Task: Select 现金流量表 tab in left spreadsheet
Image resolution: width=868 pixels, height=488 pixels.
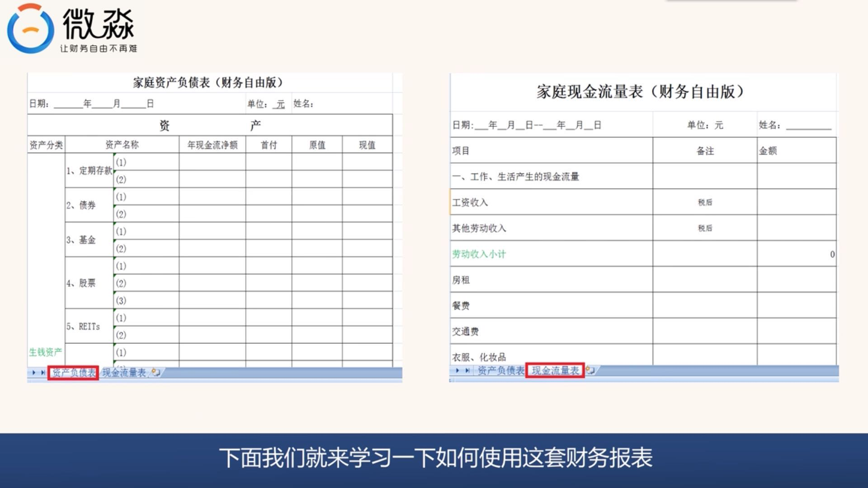Action: point(124,372)
